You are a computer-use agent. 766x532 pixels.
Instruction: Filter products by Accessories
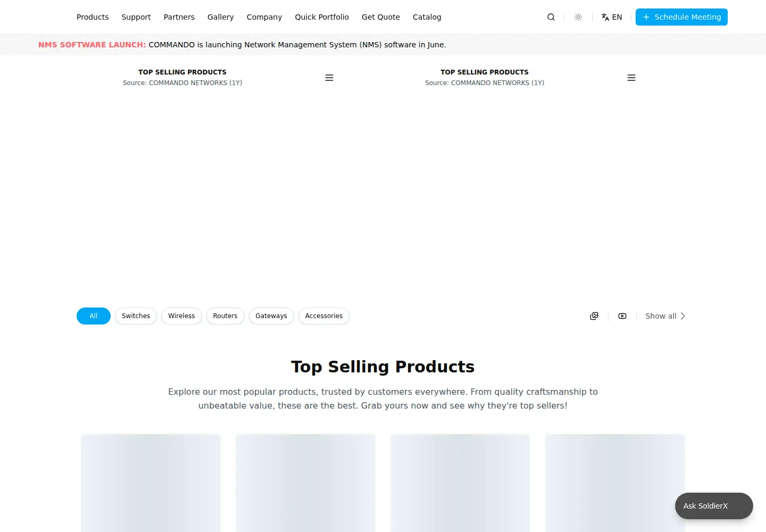click(x=324, y=316)
